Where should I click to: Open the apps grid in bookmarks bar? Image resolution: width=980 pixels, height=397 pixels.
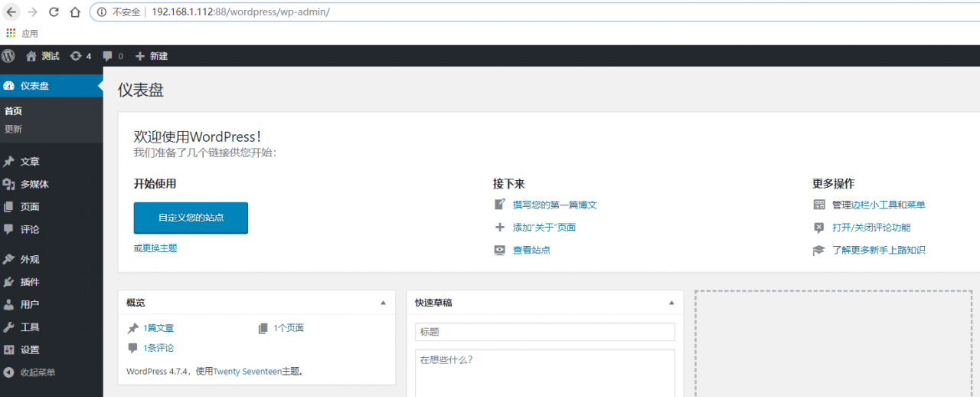[11, 33]
